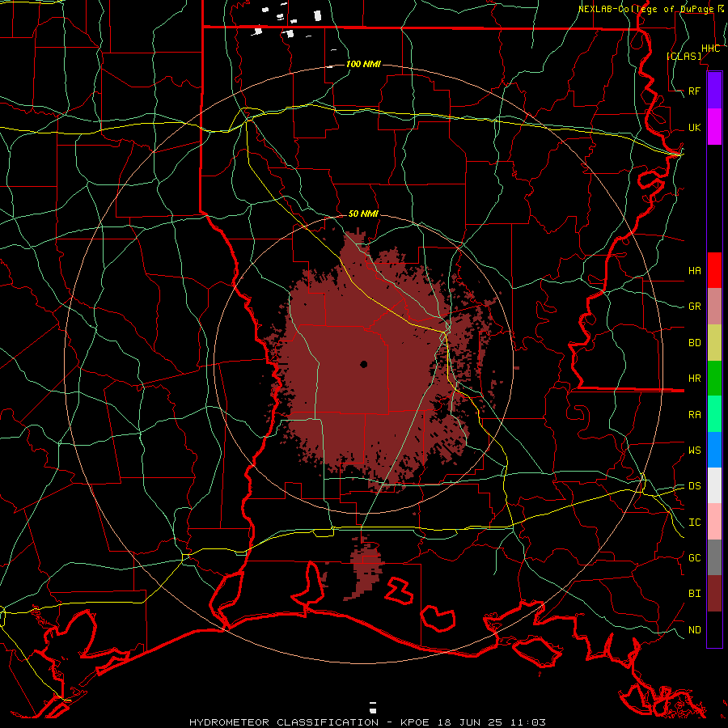Click the RA light-green legend color swatch
The image size is (728, 728).
point(714,414)
